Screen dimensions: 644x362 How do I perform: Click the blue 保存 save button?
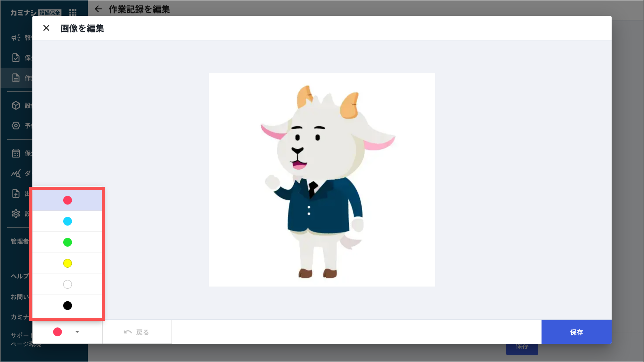pyautogui.click(x=576, y=332)
